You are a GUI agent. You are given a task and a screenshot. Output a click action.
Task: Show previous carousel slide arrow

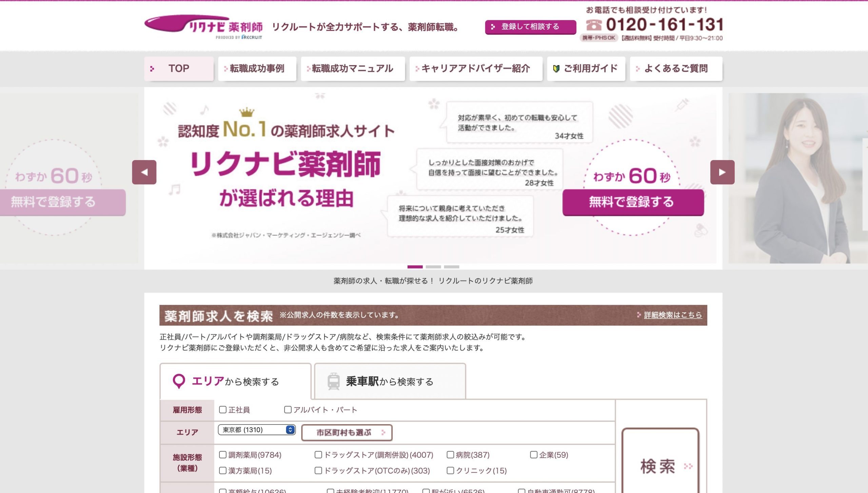[144, 172]
